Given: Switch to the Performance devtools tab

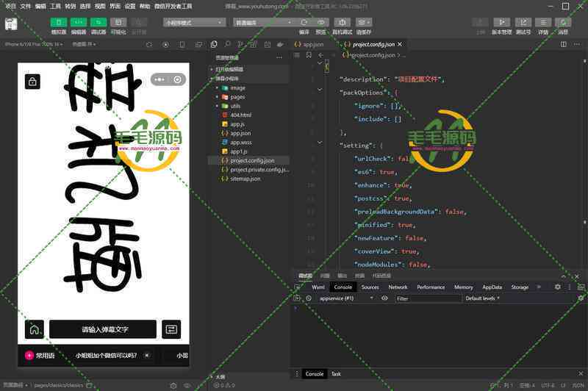Looking at the screenshot, I should point(431,287).
